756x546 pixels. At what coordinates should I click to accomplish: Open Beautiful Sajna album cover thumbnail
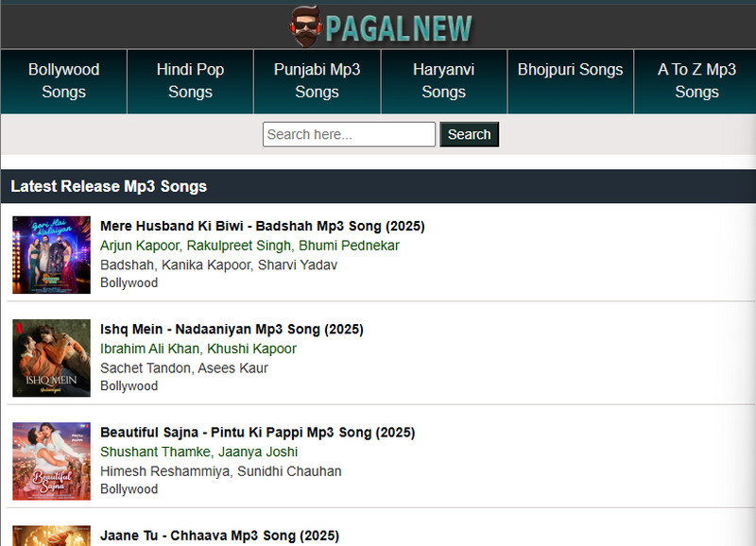52,461
